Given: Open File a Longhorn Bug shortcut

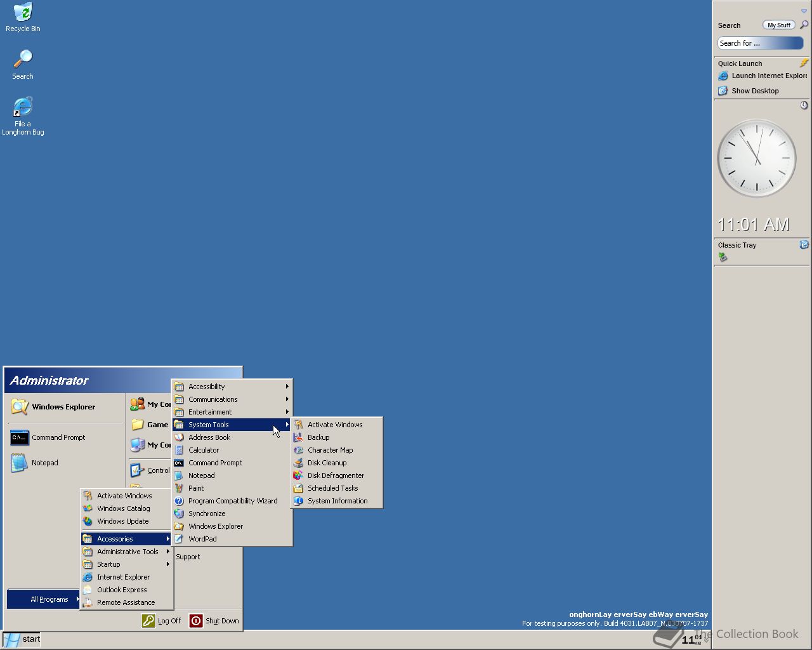Looking at the screenshot, I should coord(23,116).
